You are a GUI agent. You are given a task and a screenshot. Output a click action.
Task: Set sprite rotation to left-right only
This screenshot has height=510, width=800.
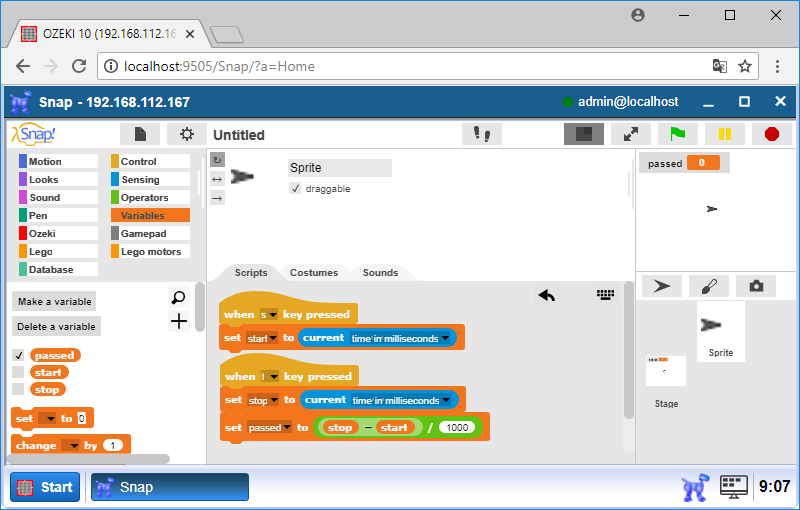[217, 179]
